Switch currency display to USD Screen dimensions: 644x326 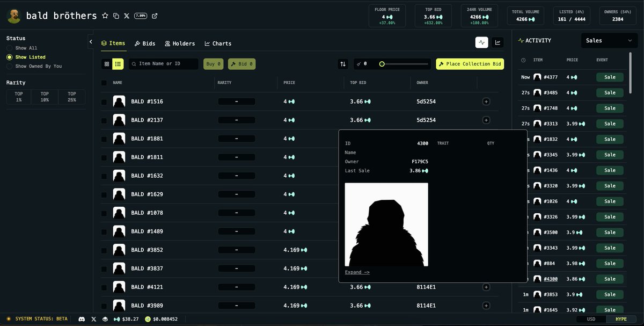[x=591, y=319]
